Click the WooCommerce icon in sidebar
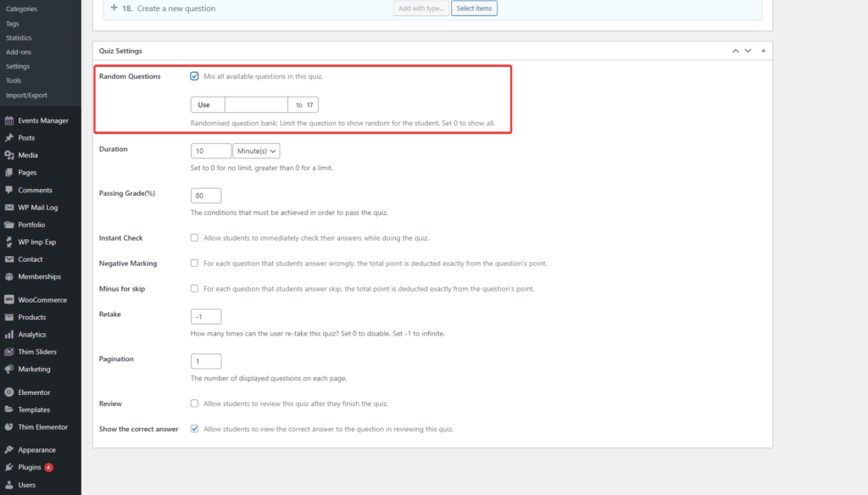 tap(9, 300)
